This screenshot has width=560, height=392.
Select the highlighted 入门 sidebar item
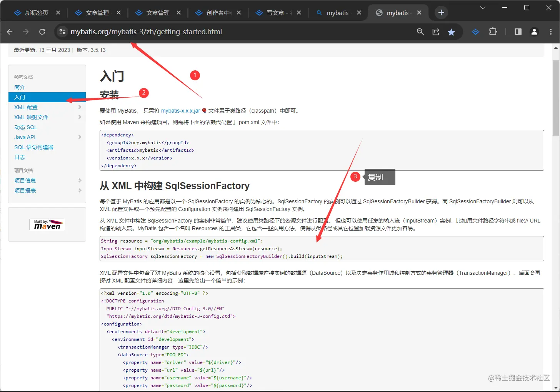click(x=47, y=97)
